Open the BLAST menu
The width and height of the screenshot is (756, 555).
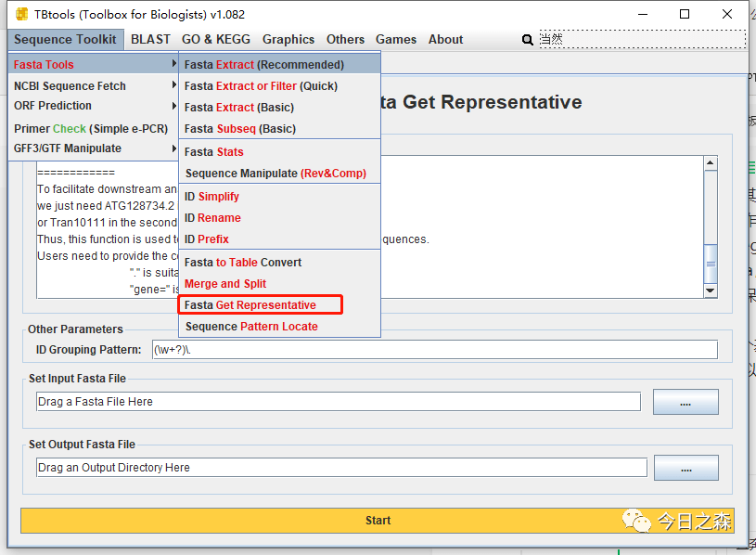click(150, 40)
